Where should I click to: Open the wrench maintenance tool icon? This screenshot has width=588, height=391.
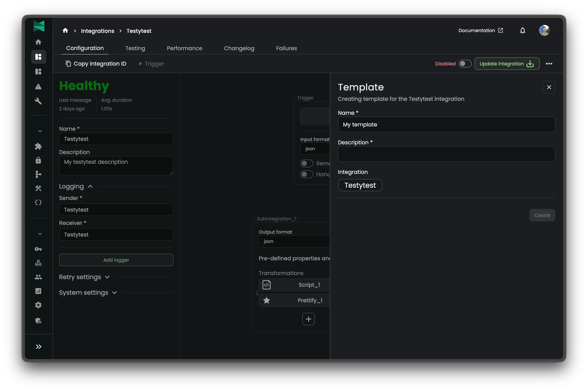coord(39,101)
